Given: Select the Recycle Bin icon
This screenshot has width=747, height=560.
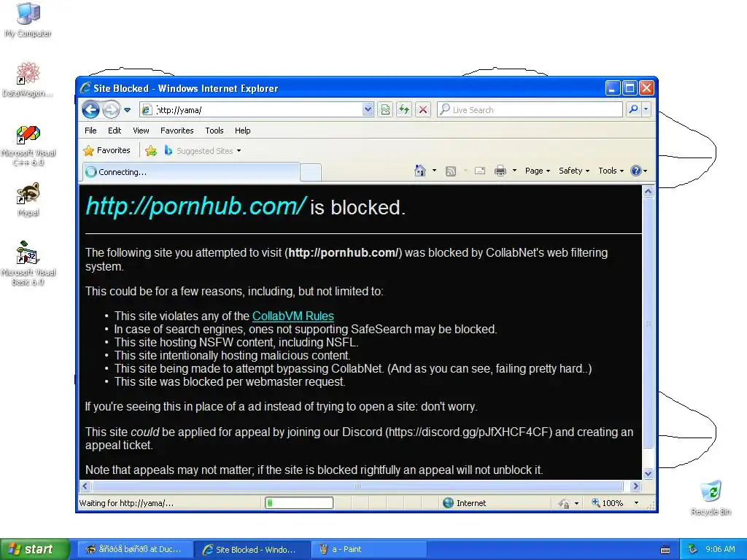Looking at the screenshot, I should (711, 498).
